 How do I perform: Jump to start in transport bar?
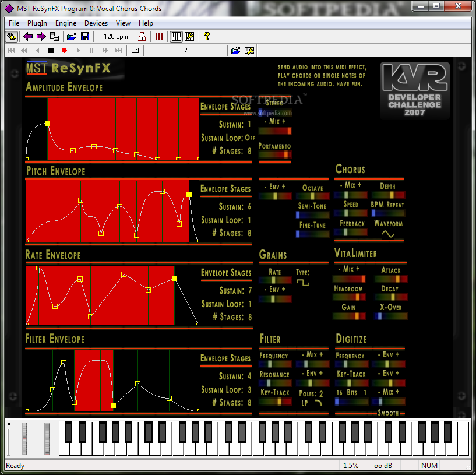pyautogui.click(x=11, y=51)
